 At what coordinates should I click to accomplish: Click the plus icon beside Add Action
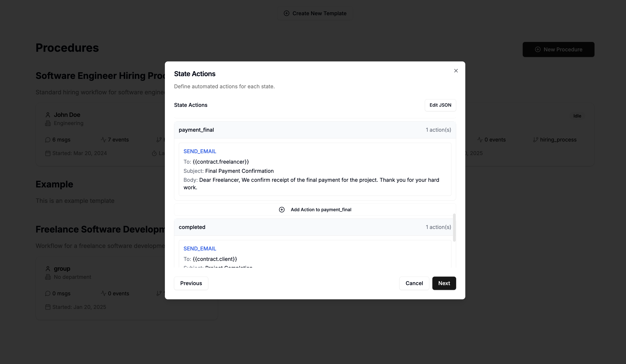pos(282,210)
